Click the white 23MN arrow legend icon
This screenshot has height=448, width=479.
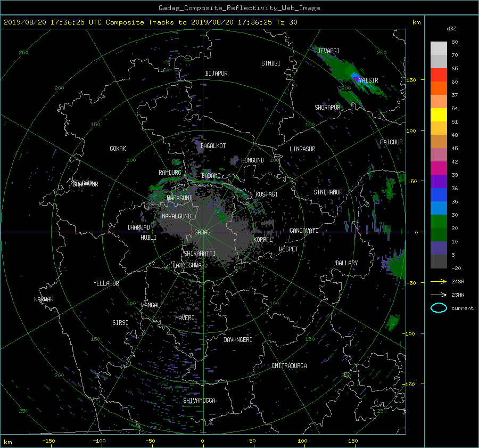tap(439, 295)
